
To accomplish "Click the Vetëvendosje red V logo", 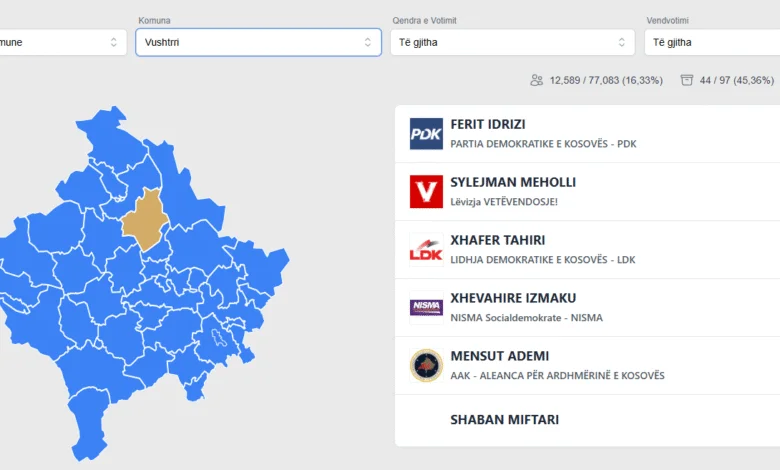I will point(426,192).
